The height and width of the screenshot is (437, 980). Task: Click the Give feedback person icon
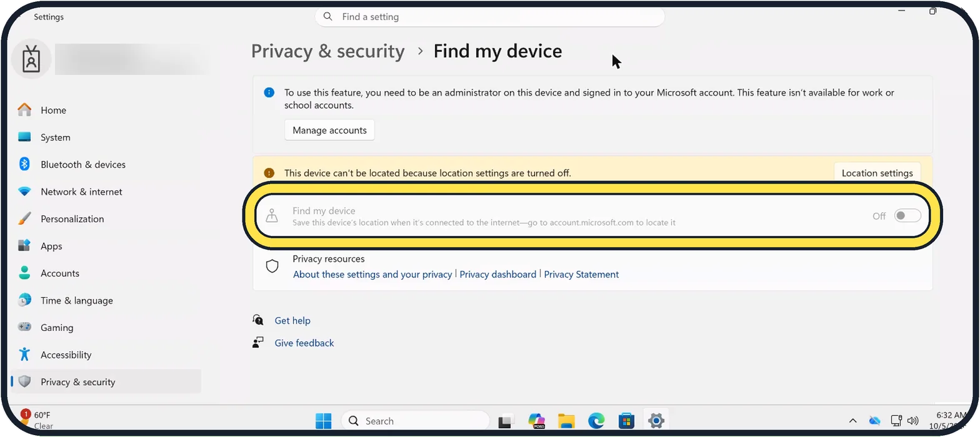tap(258, 343)
